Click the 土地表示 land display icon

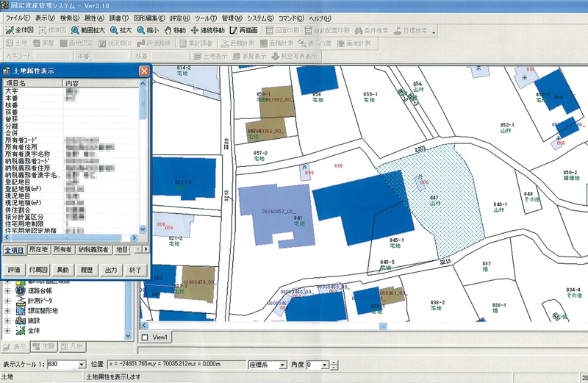coord(211,57)
